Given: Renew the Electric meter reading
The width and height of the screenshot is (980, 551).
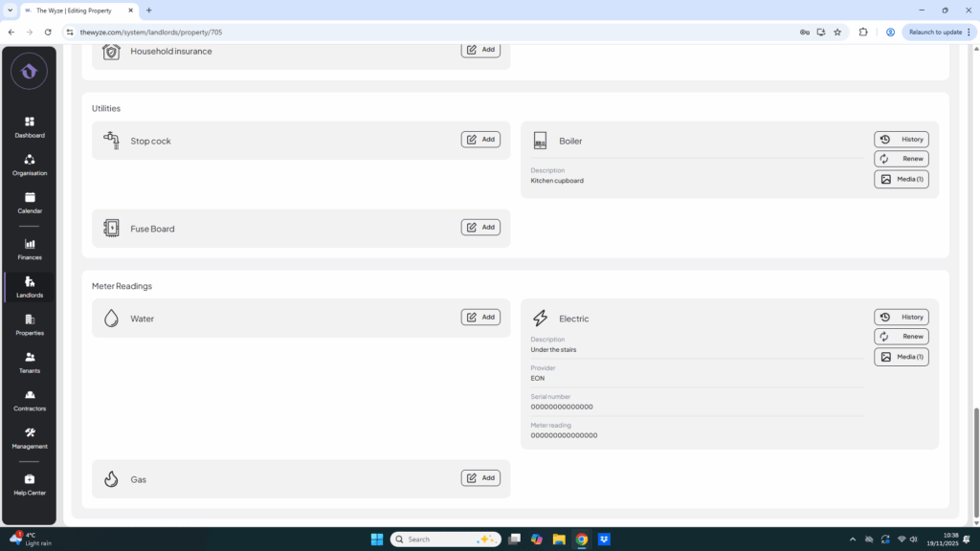Looking at the screenshot, I should point(901,337).
